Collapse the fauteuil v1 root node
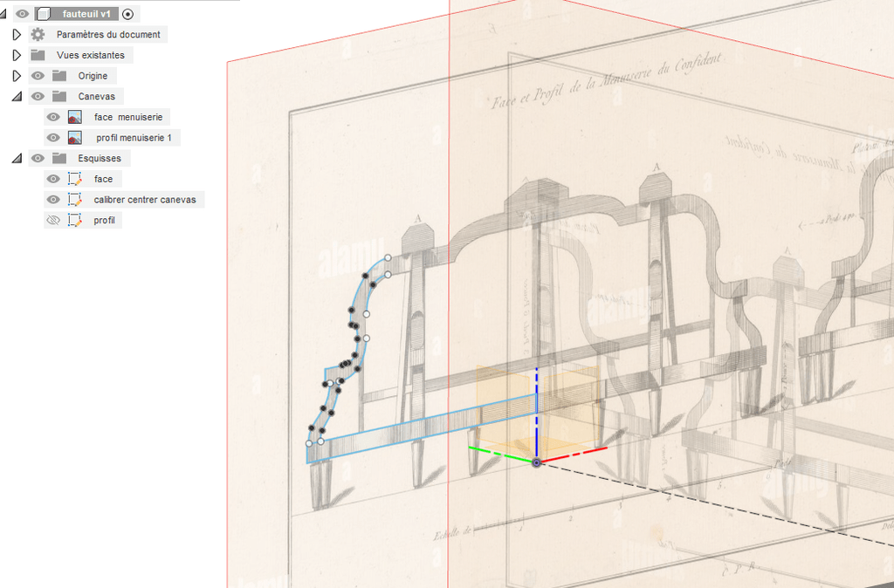The width and height of the screenshot is (894, 588). (3, 14)
